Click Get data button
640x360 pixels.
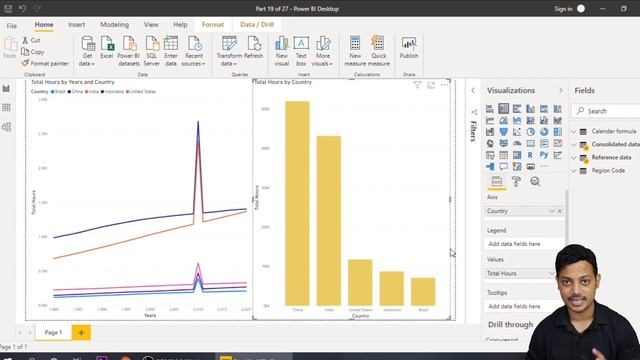(x=87, y=51)
